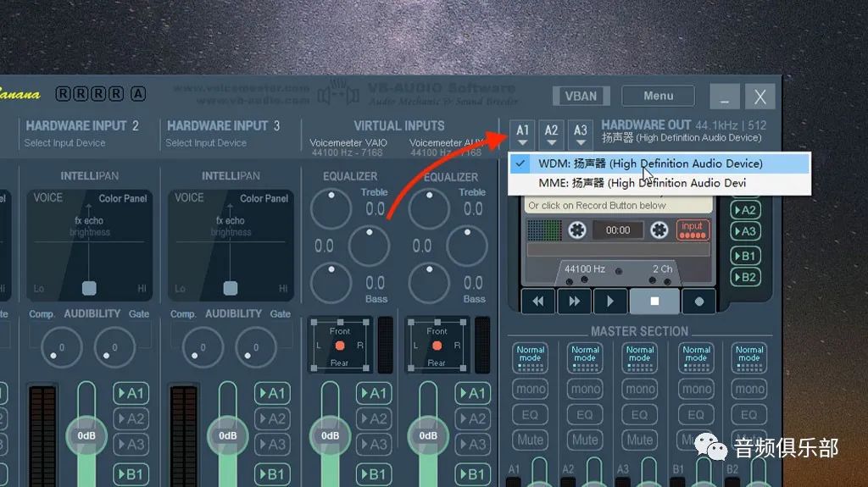
Task: Click Hardware Input 2 fader 0dB knob
Action: click(86, 435)
